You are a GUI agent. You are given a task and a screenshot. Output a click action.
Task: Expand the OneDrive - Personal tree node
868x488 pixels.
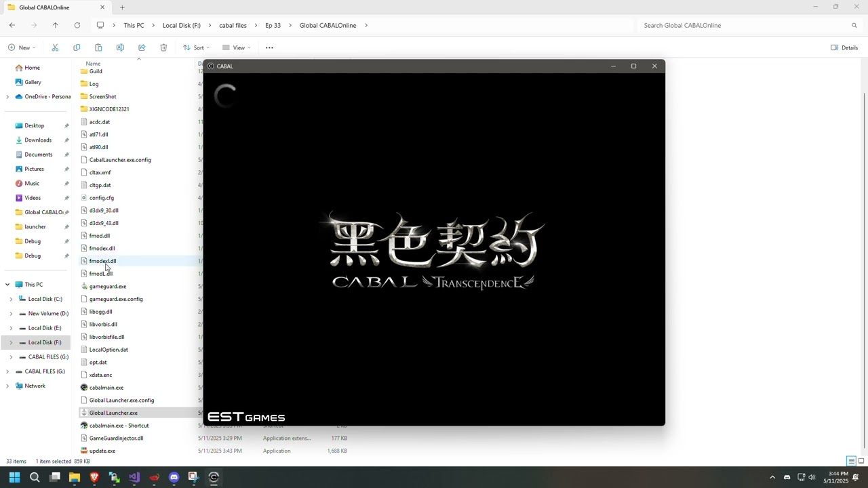tap(7, 97)
